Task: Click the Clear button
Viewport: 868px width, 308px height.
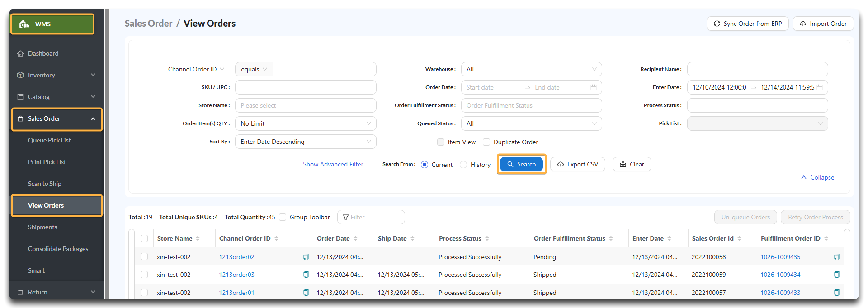Action: point(632,164)
